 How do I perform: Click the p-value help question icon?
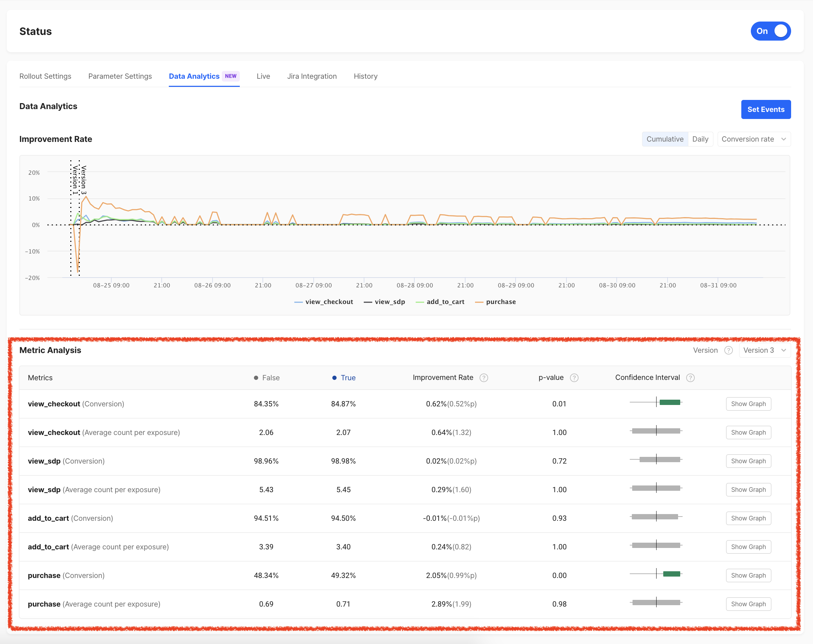pyautogui.click(x=574, y=378)
